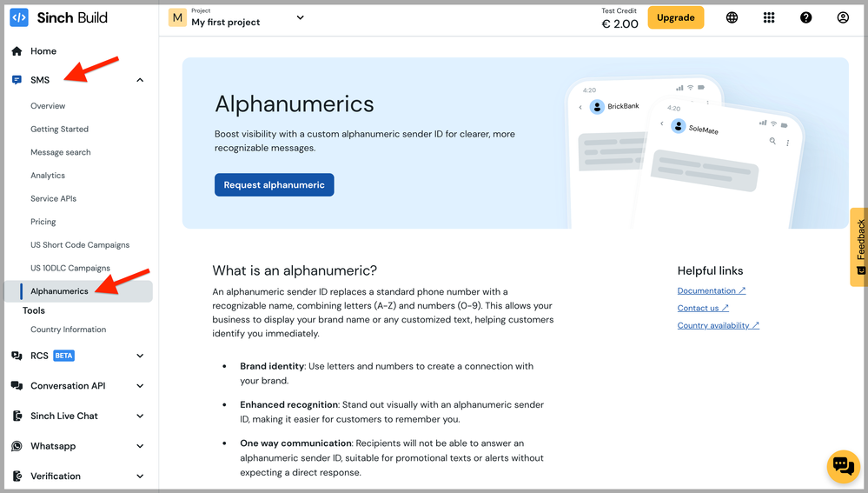Click the Tools sidebar heading

(34, 310)
